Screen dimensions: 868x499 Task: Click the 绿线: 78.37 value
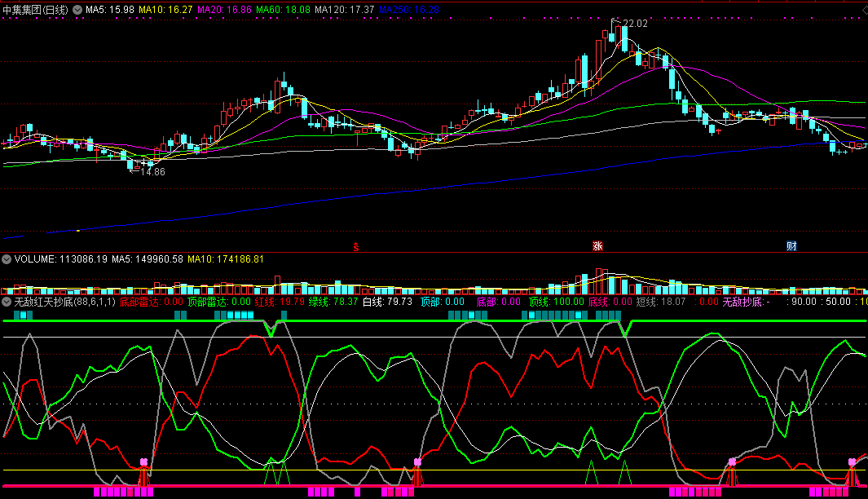(333, 302)
